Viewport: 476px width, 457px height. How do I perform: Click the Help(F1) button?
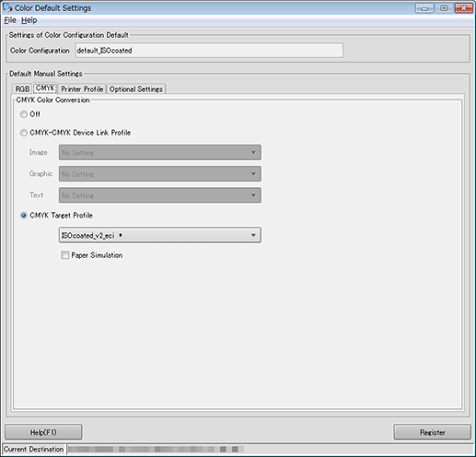pyautogui.click(x=43, y=432)
